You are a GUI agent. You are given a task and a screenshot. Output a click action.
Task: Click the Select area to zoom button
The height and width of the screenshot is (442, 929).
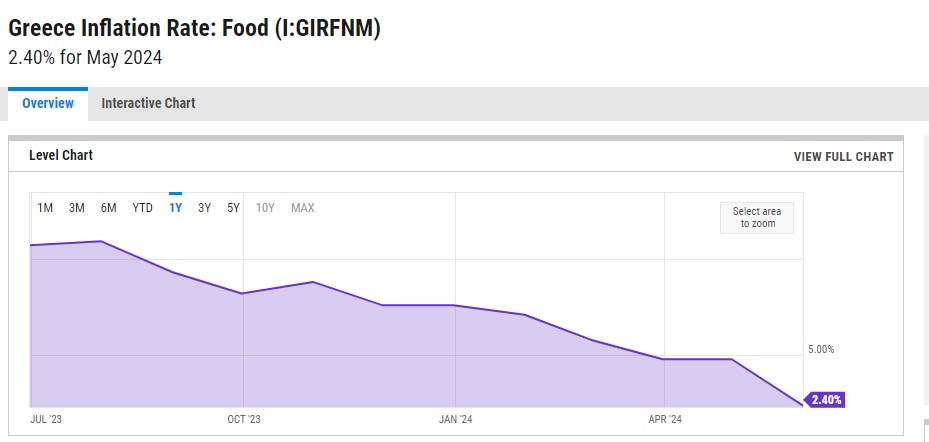click(x=757, y=217)
